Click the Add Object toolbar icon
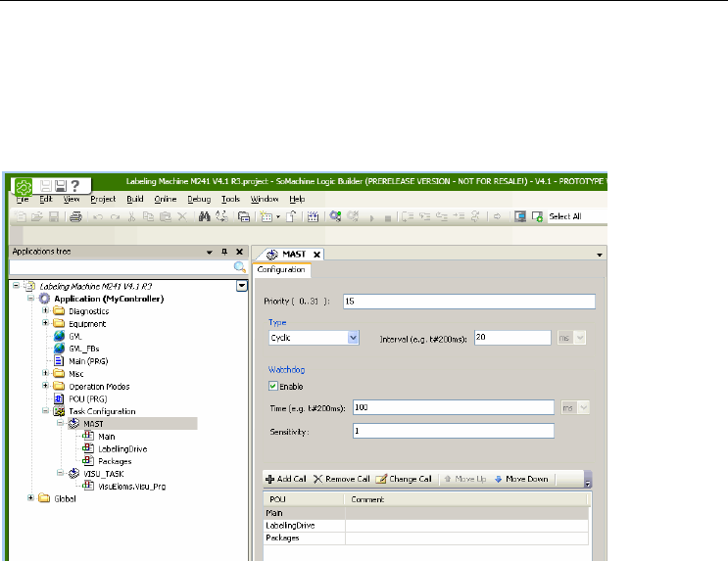This screenshot has height=561, width=728. (267, 216)
